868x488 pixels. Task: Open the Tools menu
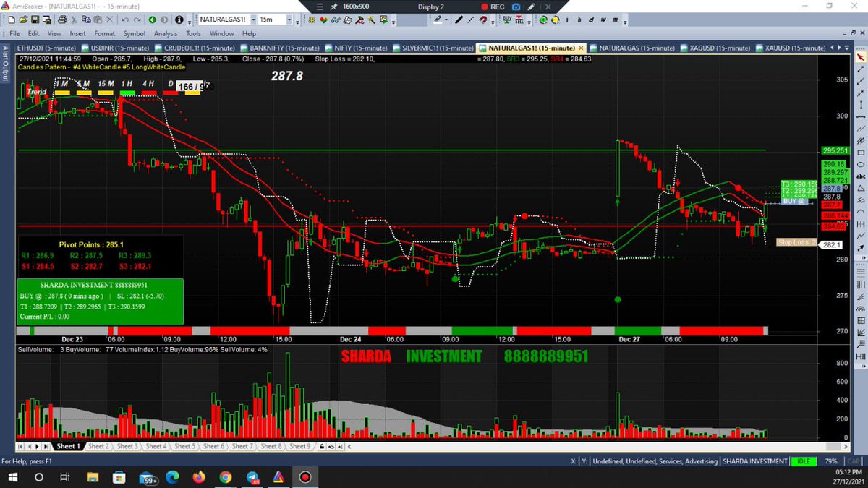click(193, 33)
